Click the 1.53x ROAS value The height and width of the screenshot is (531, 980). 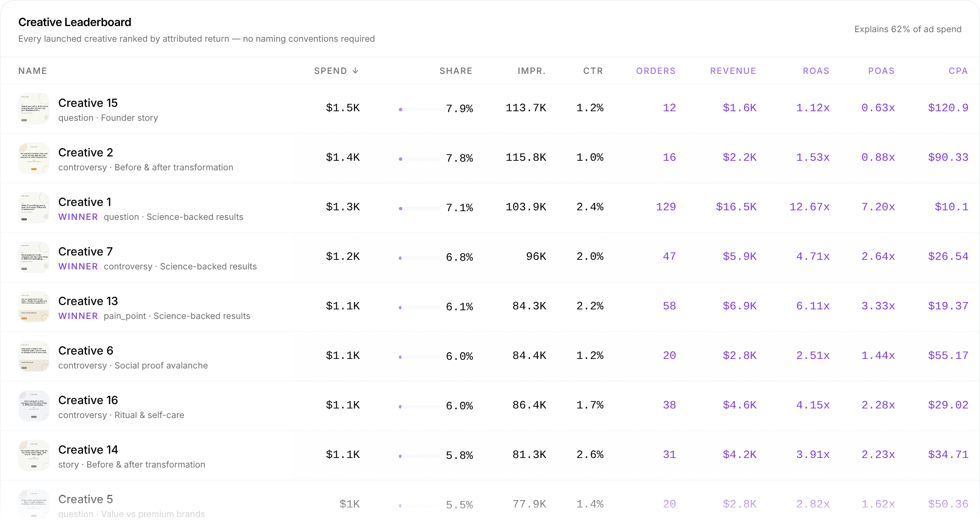813,157
